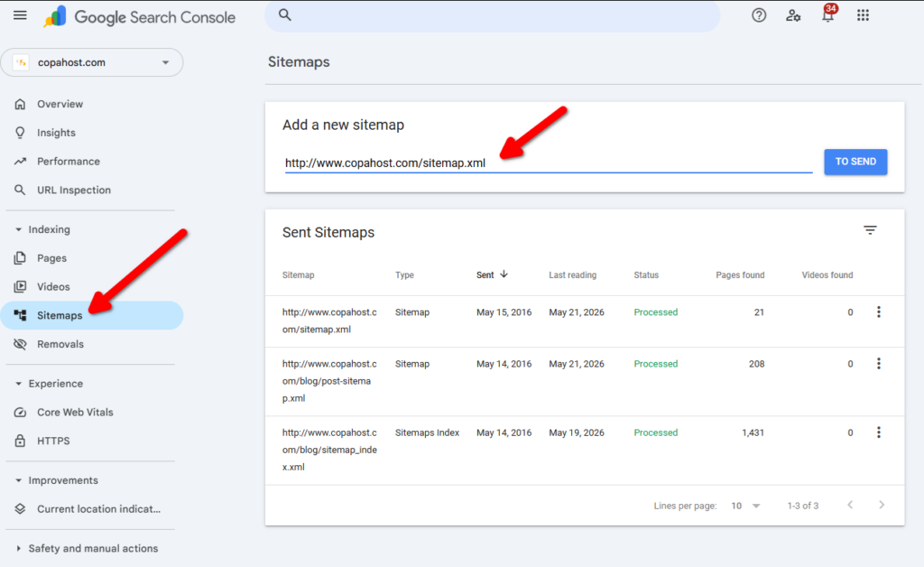Image resolution: width=924 pixels, height=567 pixels.
Task: Open more options for sitemap.xml row
Action: tap(878, 311)
